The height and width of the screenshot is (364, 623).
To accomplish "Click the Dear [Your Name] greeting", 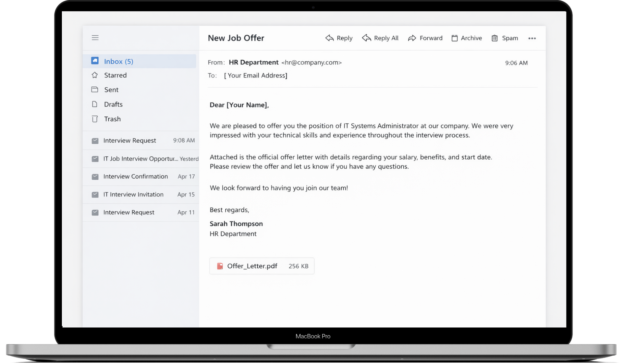I will (x=239, y=105).
